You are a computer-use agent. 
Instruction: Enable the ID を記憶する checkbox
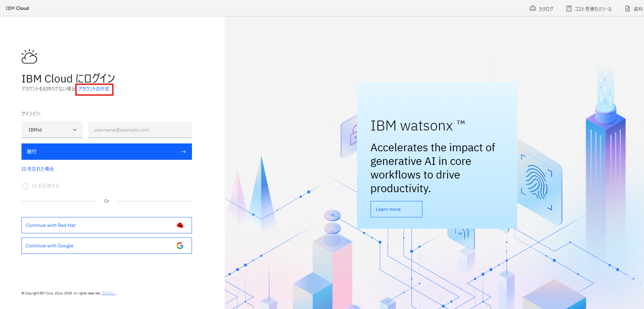pos(25,186)
